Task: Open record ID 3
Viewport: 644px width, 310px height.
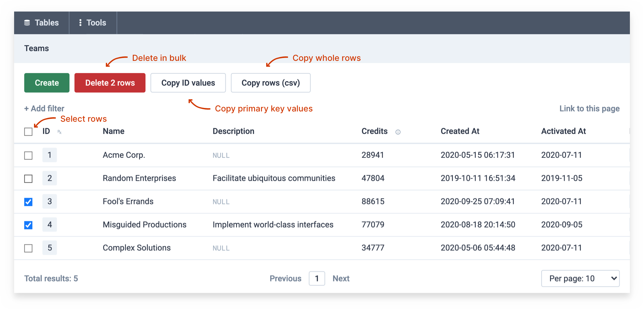Action: 50,201
